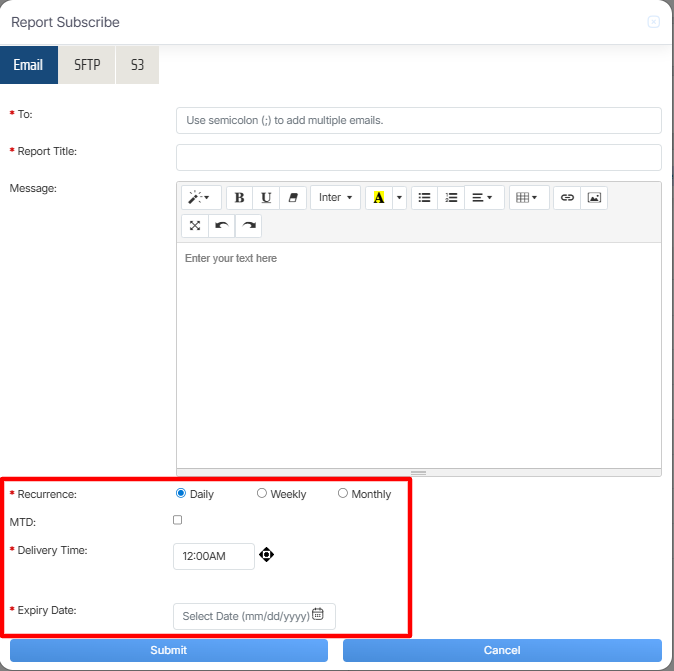Apply underline formatting to text
Viewport: 674px width, 671px height.
click(x=266, y=198)
